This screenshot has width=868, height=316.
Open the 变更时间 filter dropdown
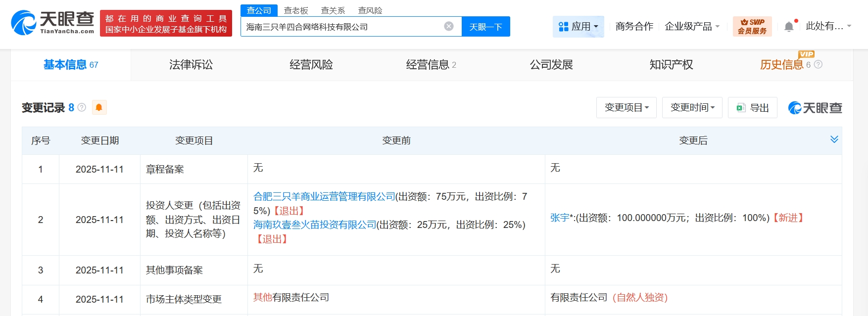(x=692, y=108)
